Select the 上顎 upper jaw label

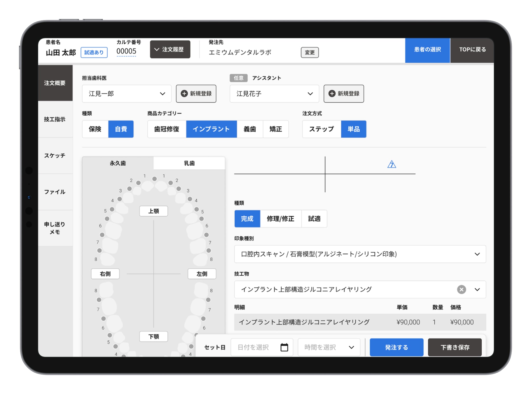[x=154, y=211]
